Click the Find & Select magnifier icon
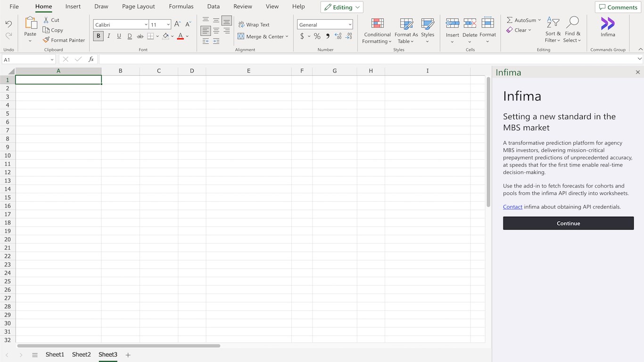 click(572, 22)
